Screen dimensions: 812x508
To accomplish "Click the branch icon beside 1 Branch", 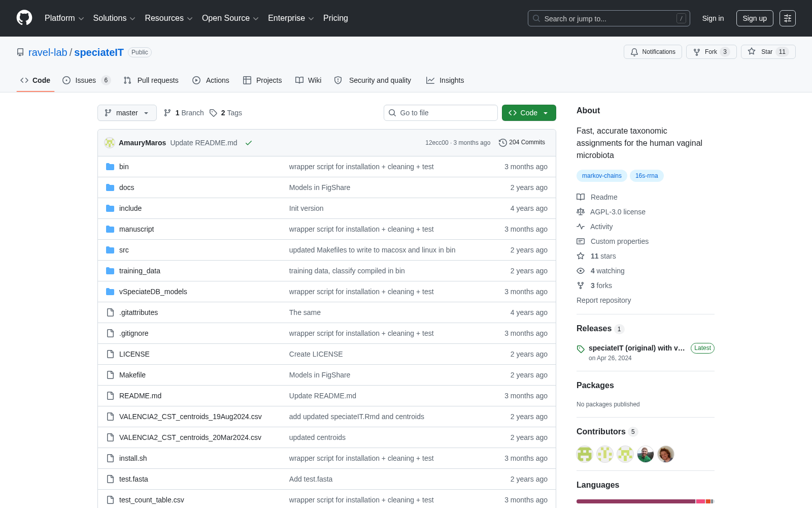I will pos(167,113).
